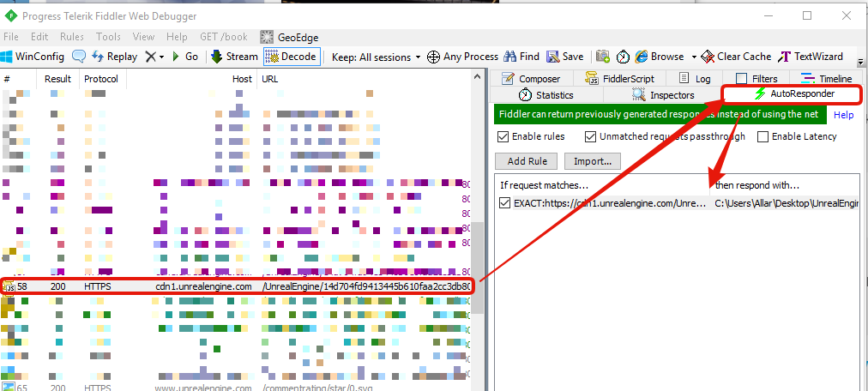Select the EXACT:https://cdn1.unrealengine.com rule text
The image size is (868, 391).
[x=610, y=203]
